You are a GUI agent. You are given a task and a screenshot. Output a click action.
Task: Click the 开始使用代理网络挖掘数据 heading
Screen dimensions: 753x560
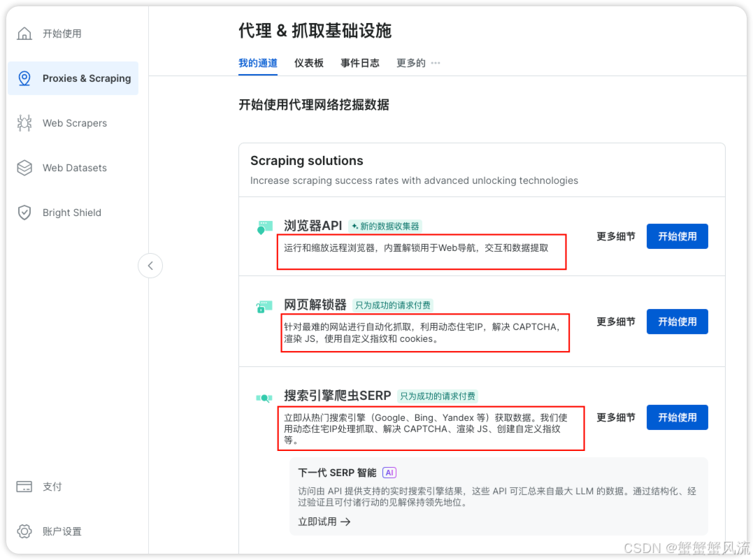point(314,105)
